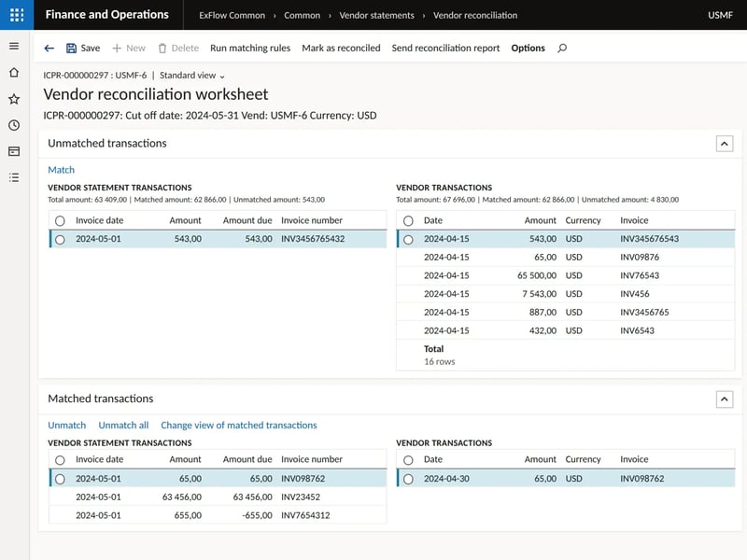Viewport: 747px width, 560px height.
Task: Select matched statement row INV098762 dated 2024-05-01
Action: pyautogui.click(x=60, y=479)
